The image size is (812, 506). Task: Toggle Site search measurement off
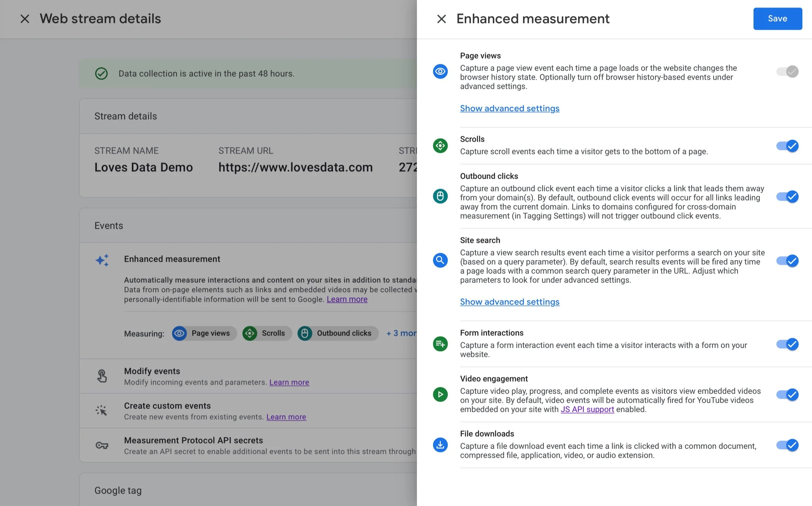point(787,261)
